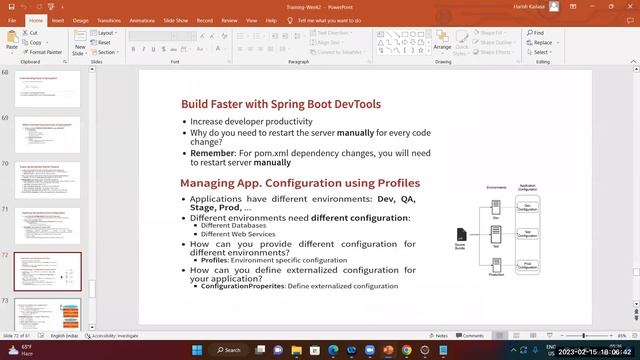Open the Copy dropdown arrow
Viewport: 640px width, 360px height.
tap(47, 42)
